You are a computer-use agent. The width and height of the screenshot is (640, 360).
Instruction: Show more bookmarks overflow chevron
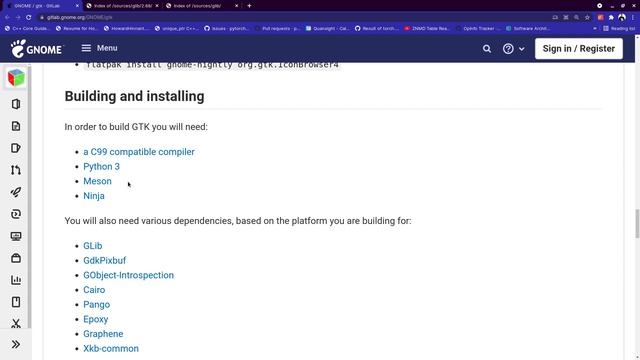pos(595,29)
